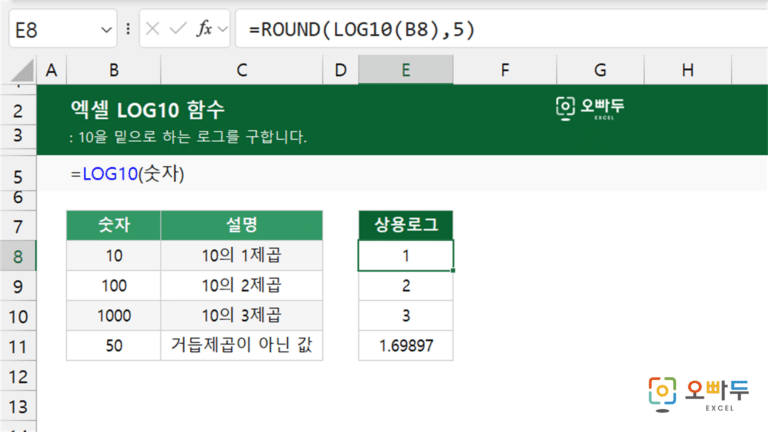Select column E header
768x432 pixels.
[406, 70]
